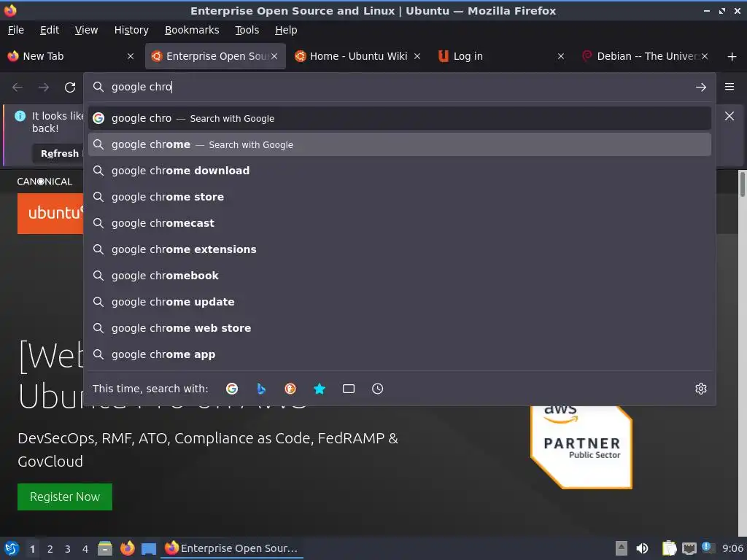Open a new tab with plus
Screen dimensions: 747x560
tap(732, 56)
